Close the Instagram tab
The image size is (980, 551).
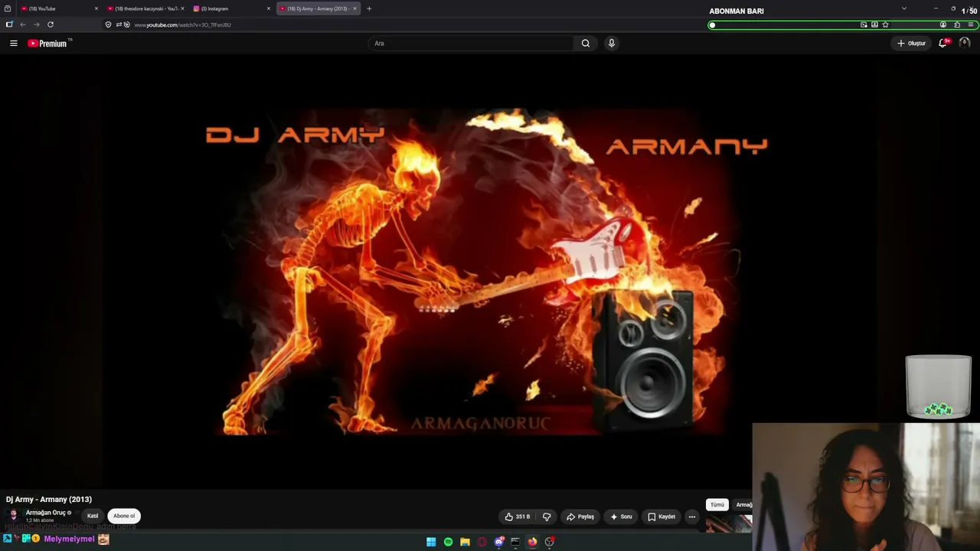pyautogui.click(x=269, y=8)
